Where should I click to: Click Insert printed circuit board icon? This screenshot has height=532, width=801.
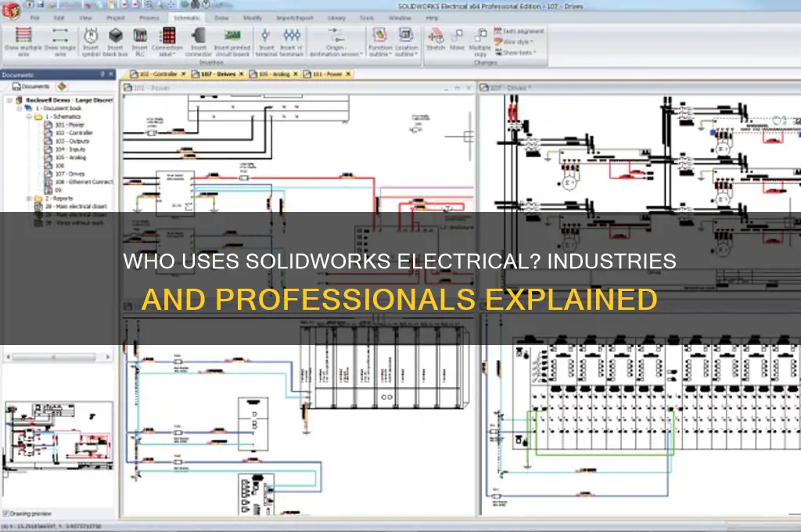232,41
